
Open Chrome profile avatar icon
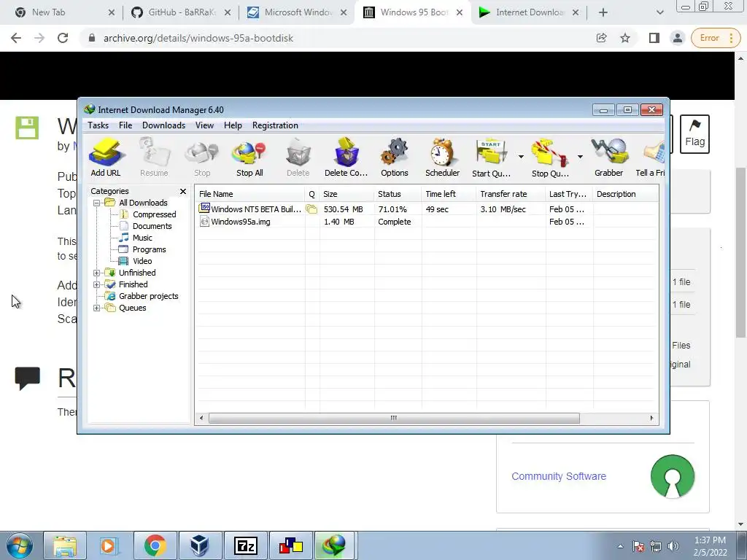(x=677, y=38)
